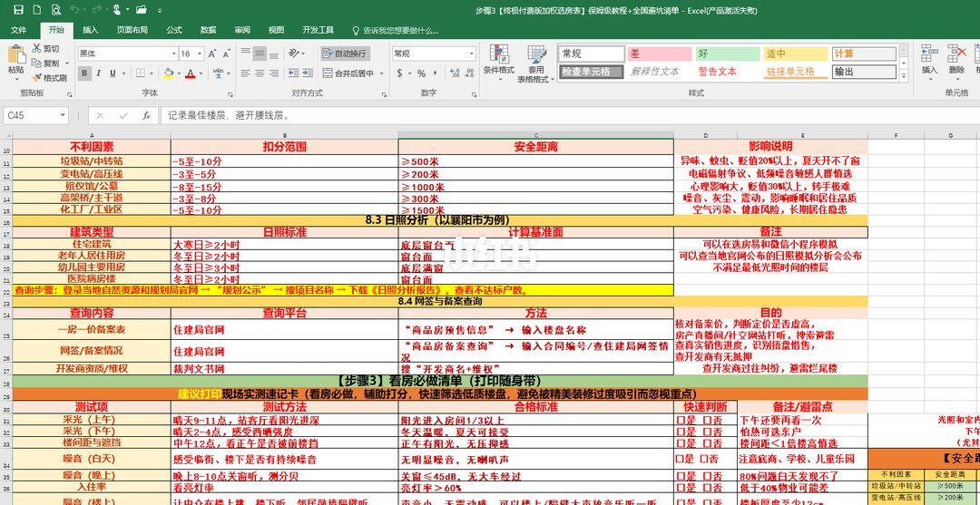Open 条件格式 conditional formatting menu
The image size is (980, 505).
pyautogui.click(x=498, y=63)
